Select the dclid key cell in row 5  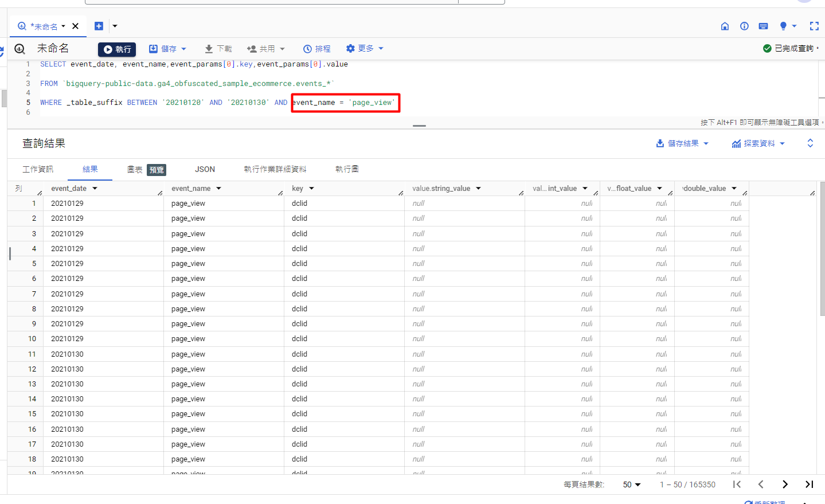click(x=344, y=264)
